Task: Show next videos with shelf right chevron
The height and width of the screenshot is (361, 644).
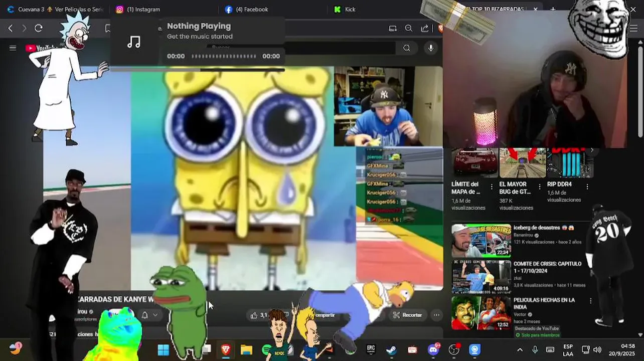Action: [592, 150]
